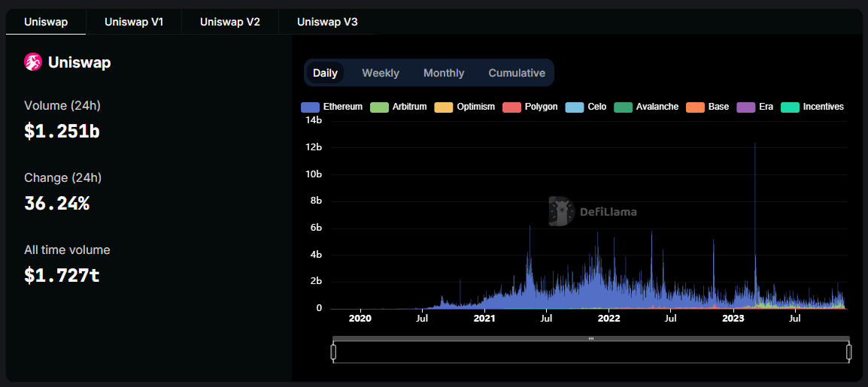
Task: Click the Change (24h) label
Action: [x=63, y=177]
